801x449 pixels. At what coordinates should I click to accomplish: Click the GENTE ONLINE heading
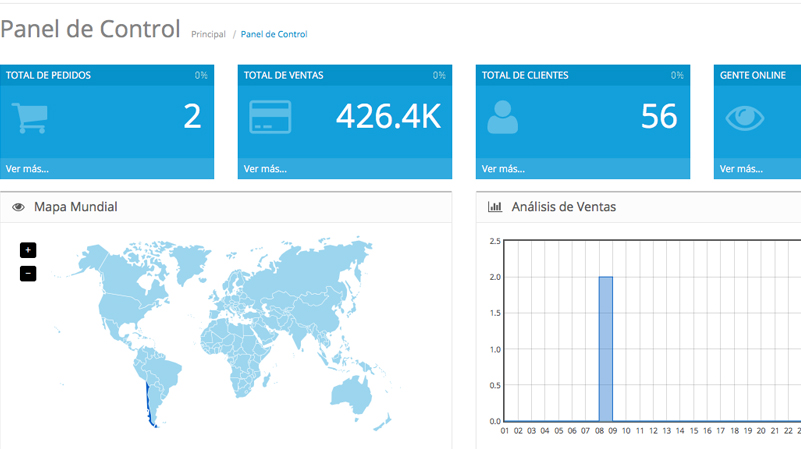pyautogui.click(x=753, y=75)
